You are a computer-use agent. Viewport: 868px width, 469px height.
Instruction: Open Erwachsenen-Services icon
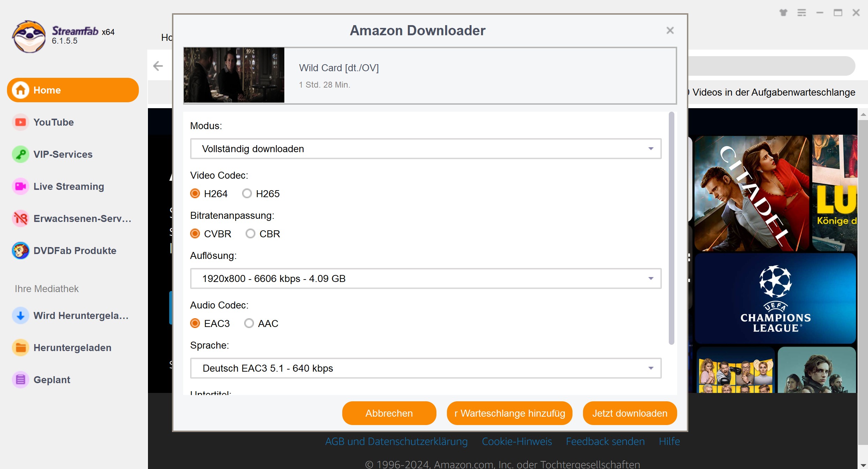[20, 218]
